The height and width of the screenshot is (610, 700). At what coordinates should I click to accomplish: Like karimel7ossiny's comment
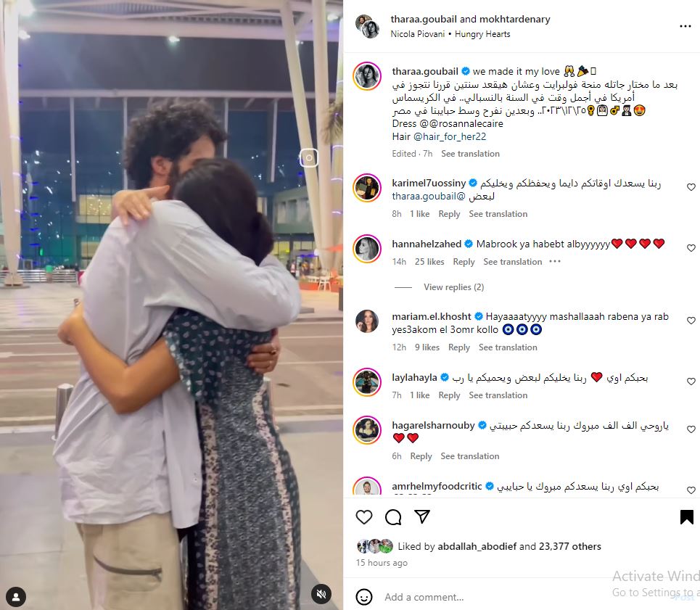(691, 187)
